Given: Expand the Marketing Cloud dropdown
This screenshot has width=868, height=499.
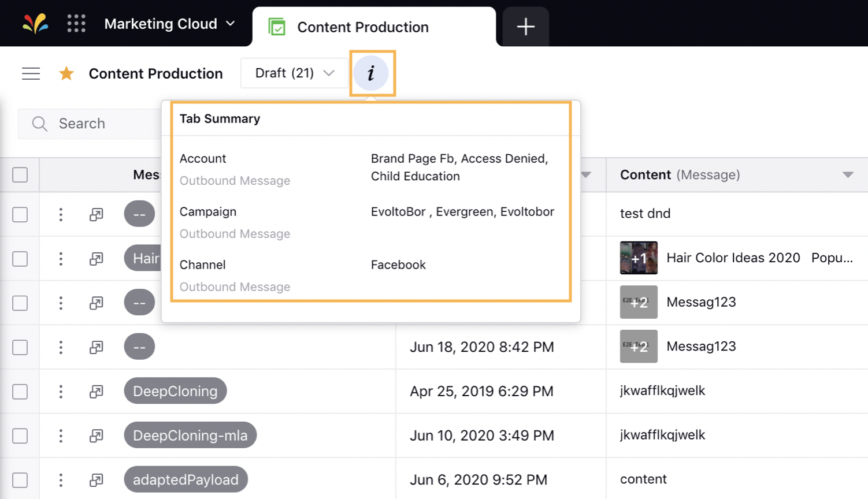Looking at the screenshot, I should 169,24.
